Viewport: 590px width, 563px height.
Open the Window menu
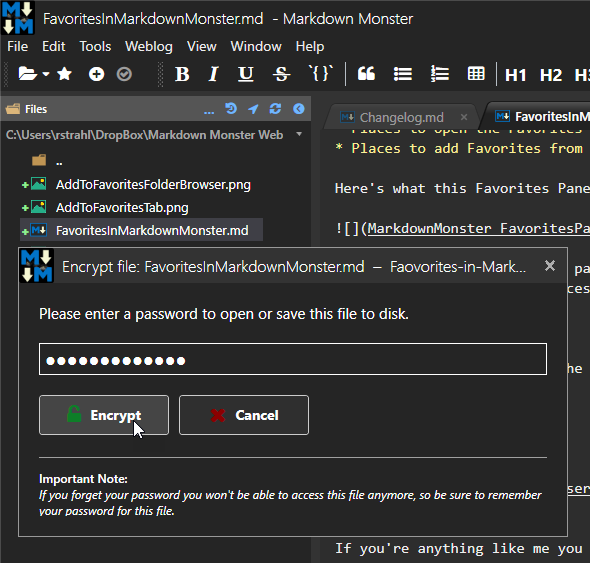(256, 47)
